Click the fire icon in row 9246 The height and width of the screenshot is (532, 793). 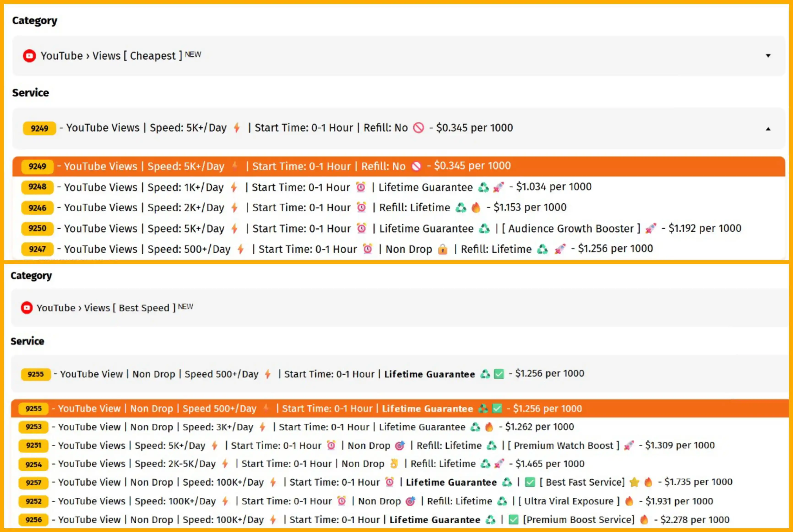[476, 207]
